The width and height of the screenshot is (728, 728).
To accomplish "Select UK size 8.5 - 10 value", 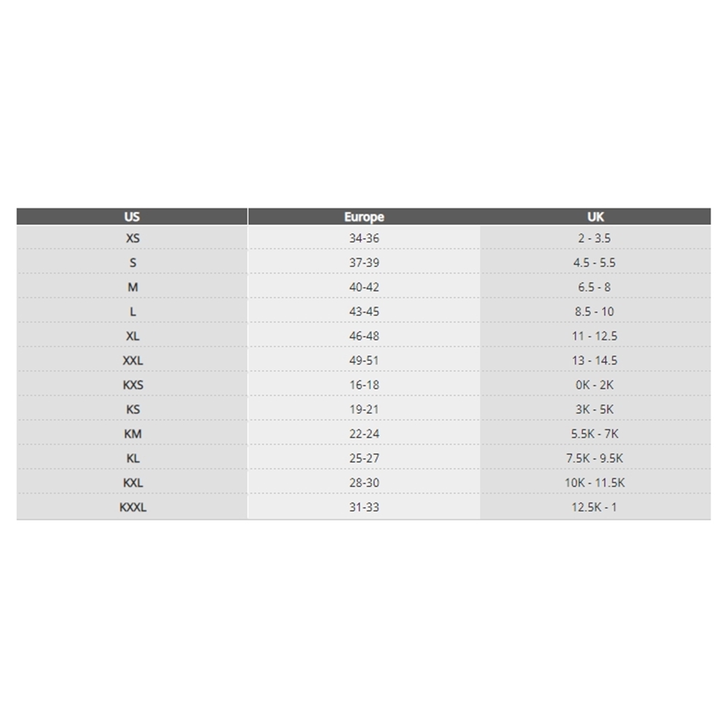I will coord(595,312).
